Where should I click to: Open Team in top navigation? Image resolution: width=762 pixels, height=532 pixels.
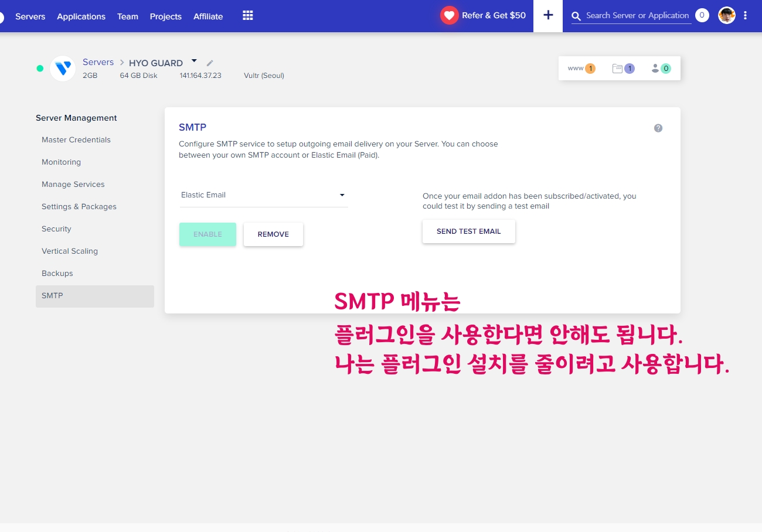(x=128, y=16)
